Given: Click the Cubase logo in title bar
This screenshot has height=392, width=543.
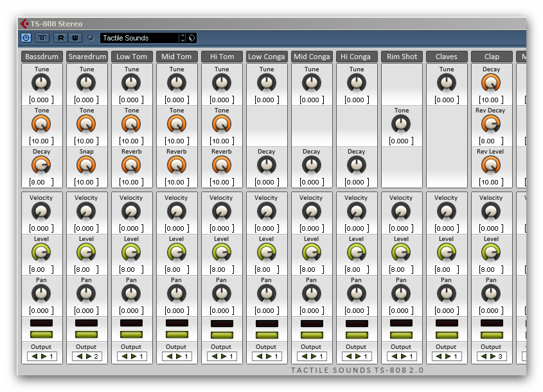Looking at the screenshot, I should click(24, 24).
